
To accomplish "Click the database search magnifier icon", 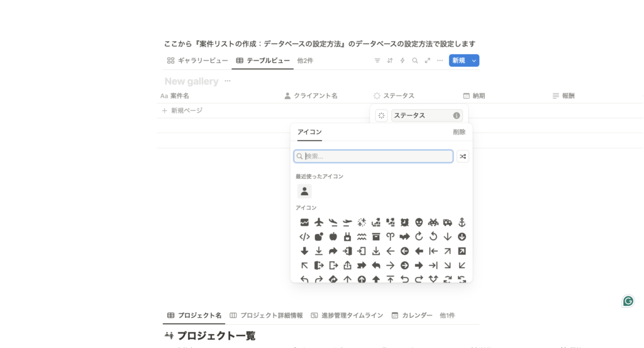I will click(415, 60).
